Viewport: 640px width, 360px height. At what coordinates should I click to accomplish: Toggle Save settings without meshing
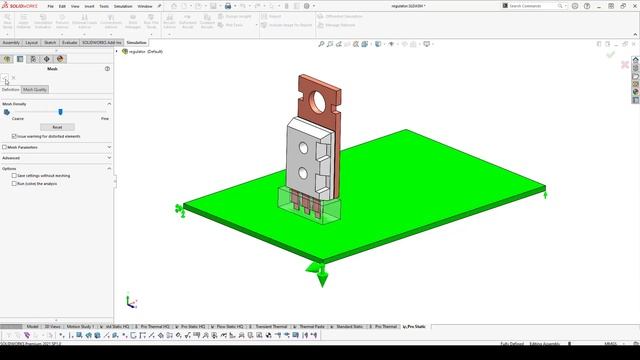click(x=14, y=176)
